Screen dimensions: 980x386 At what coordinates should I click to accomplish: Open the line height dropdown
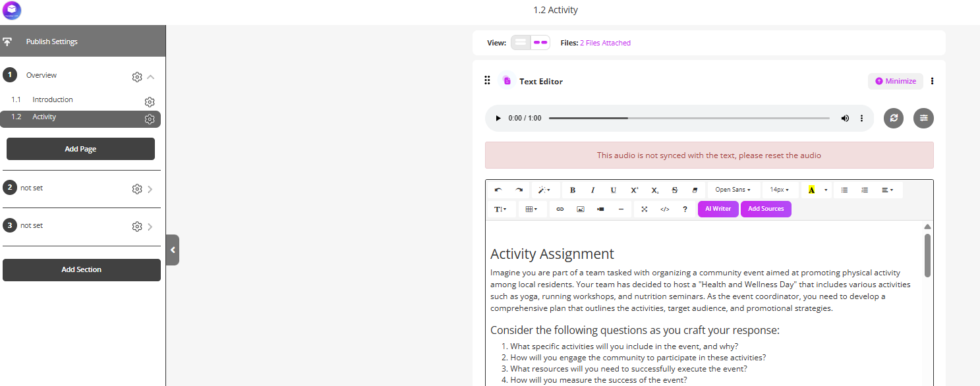coord(500,209)
